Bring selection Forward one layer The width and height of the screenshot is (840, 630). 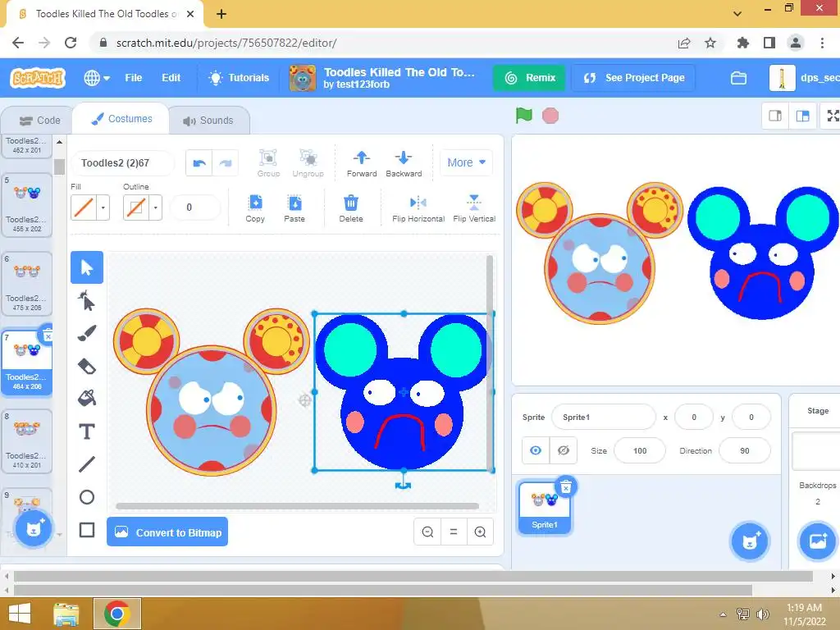362,163
